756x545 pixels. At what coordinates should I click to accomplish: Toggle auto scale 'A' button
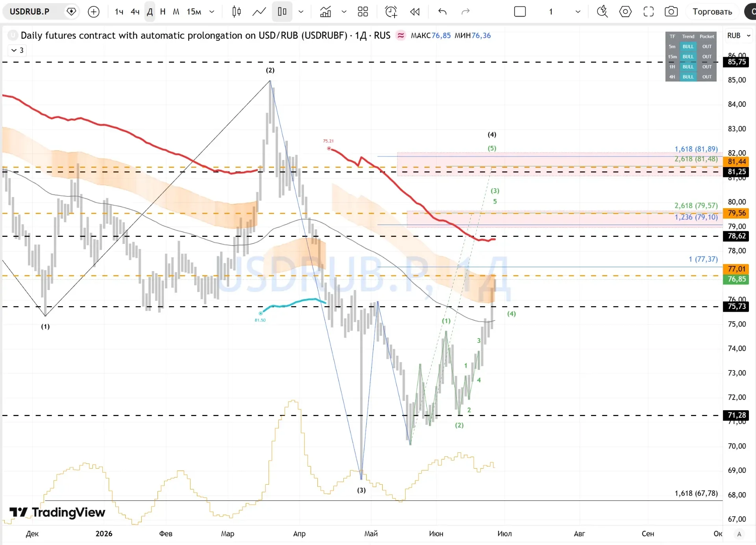[x=739, y=534]
